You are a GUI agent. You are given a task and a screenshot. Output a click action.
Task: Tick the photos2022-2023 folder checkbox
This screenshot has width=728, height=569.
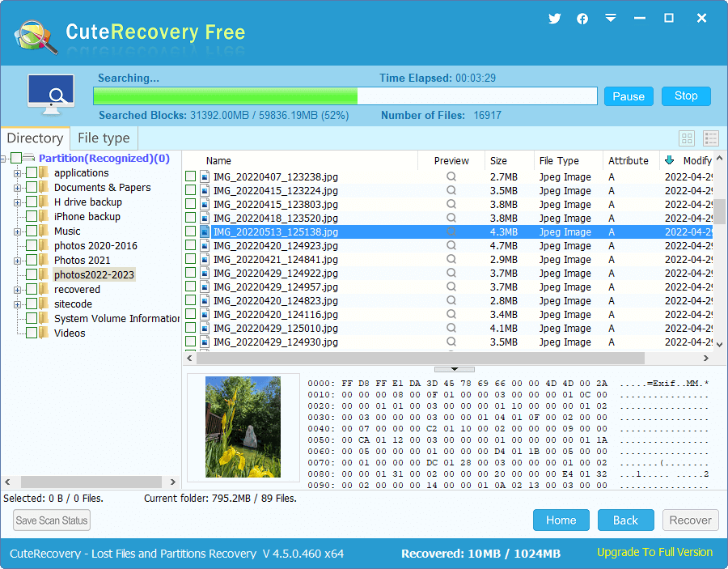click(32, 274)
